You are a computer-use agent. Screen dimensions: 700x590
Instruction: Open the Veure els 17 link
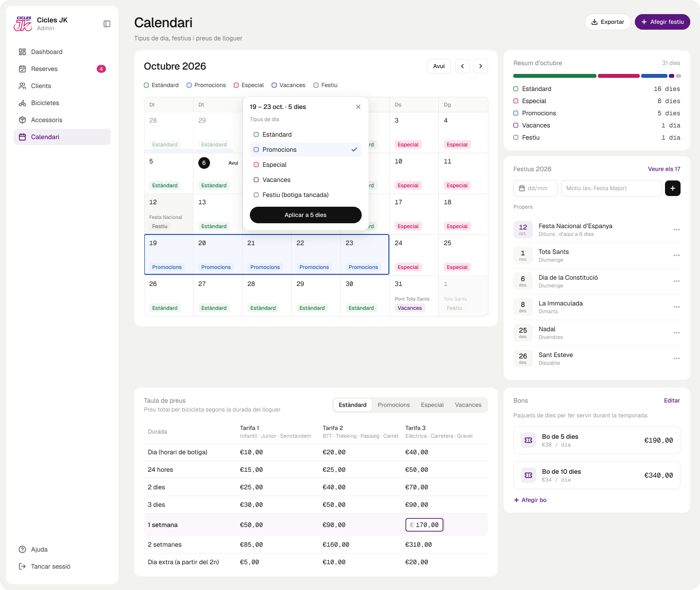[664, 169]
